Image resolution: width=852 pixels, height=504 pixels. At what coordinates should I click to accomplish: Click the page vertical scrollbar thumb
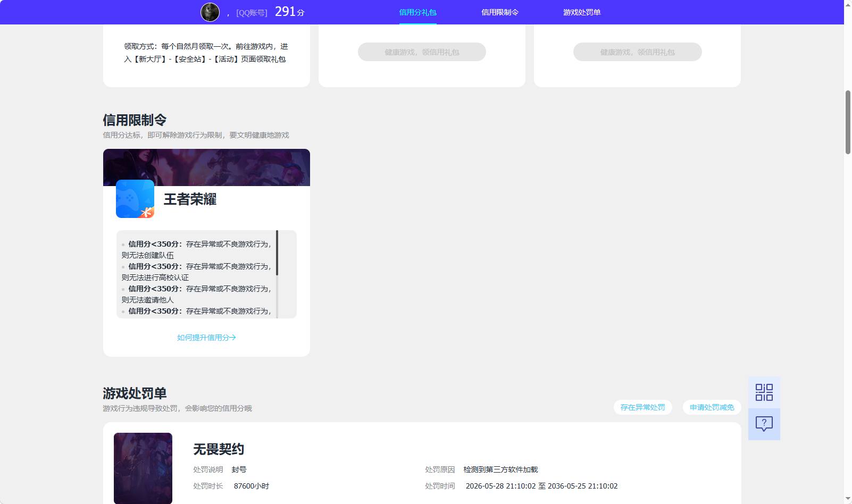[x=848, y=122]
